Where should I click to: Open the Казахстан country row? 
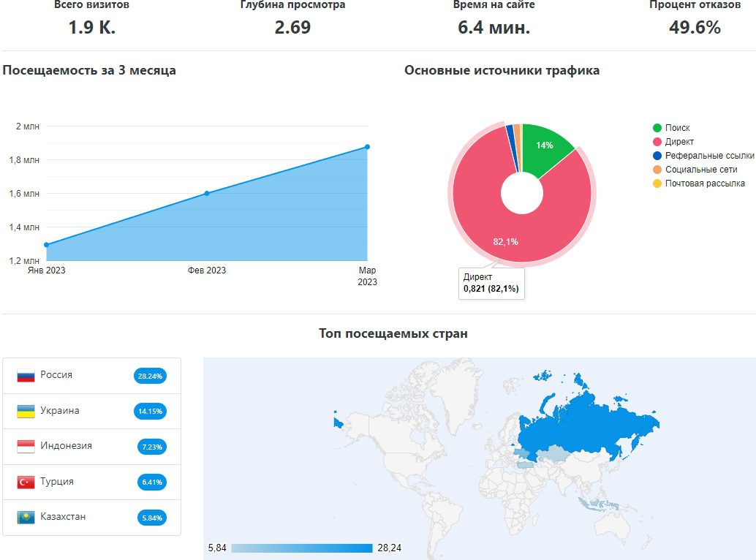(91, 518)
